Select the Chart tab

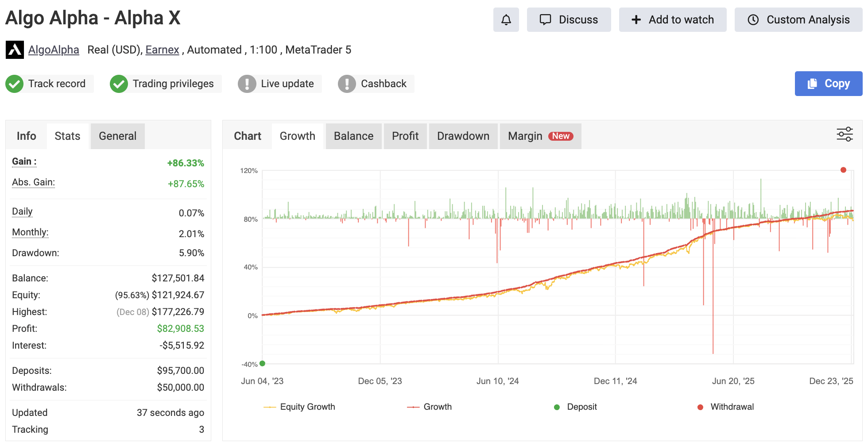click(x=248, y=136)
